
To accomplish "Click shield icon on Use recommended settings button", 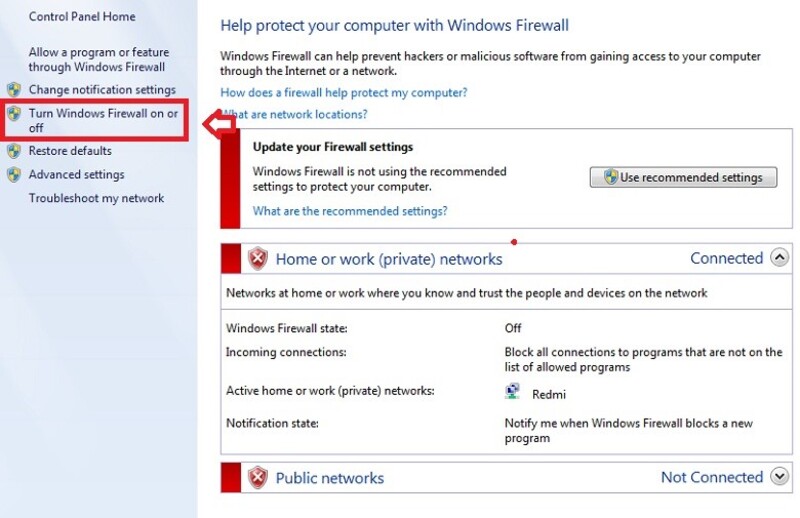I will click(611, 177).
